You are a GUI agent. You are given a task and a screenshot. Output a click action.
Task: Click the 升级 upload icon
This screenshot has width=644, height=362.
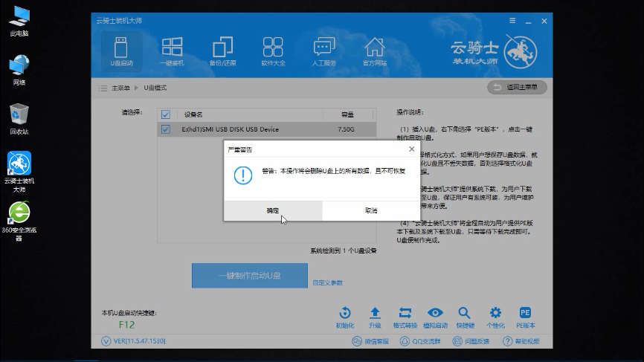[375, 317]
